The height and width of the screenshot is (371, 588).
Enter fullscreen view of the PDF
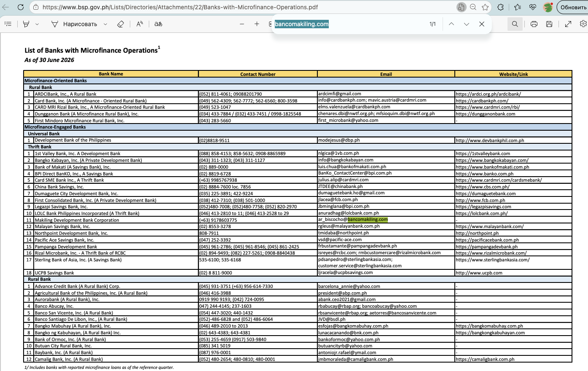[568, 24]
